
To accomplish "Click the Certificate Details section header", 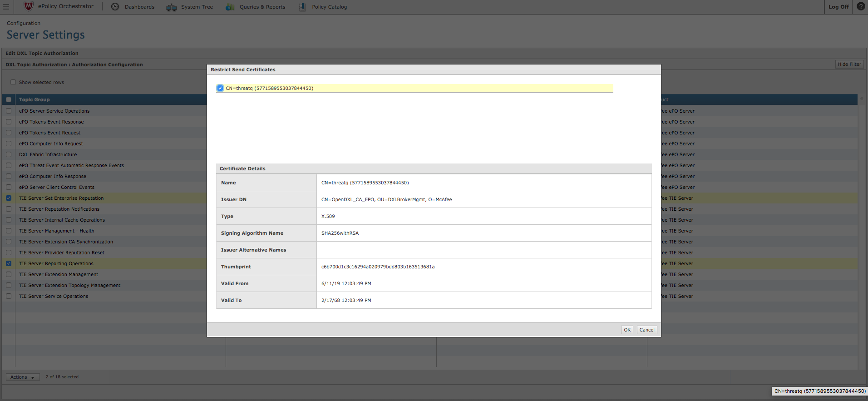I will tap(434, 168).
